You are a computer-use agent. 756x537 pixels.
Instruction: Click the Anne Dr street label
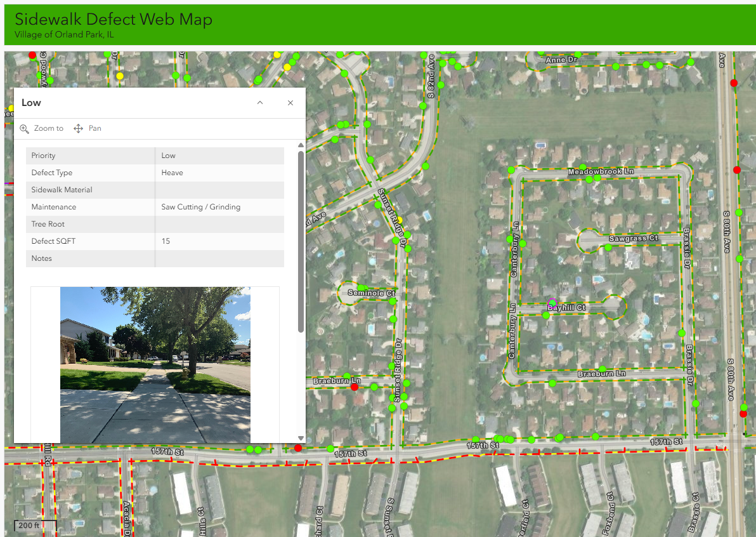point(562,60)
